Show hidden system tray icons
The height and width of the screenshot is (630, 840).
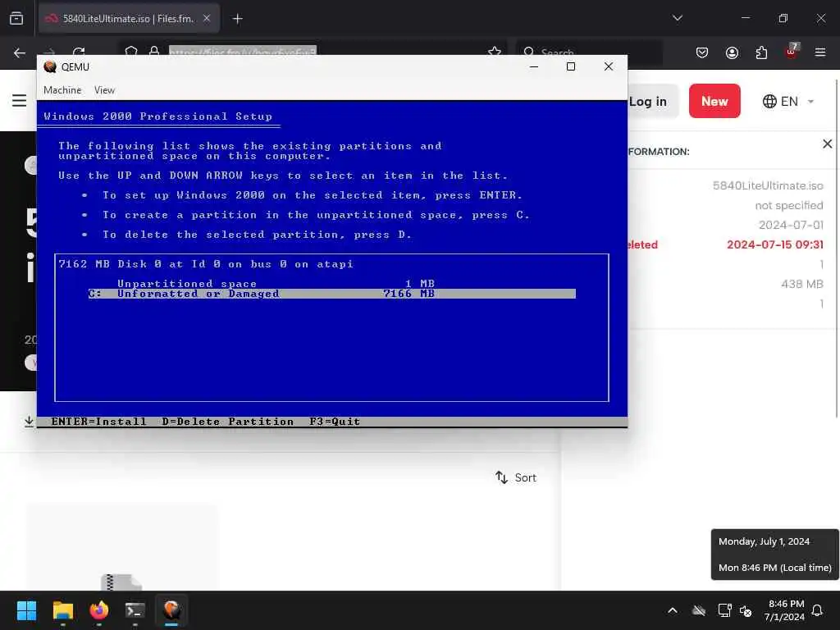[x=673, y=610]
